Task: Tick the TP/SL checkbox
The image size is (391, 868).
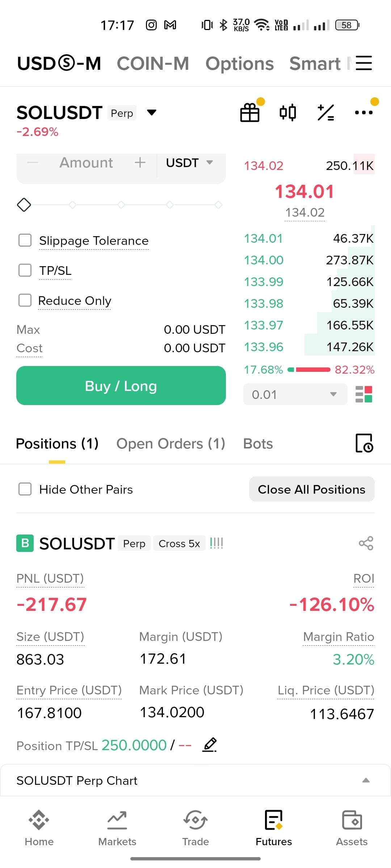Action: 25,270
